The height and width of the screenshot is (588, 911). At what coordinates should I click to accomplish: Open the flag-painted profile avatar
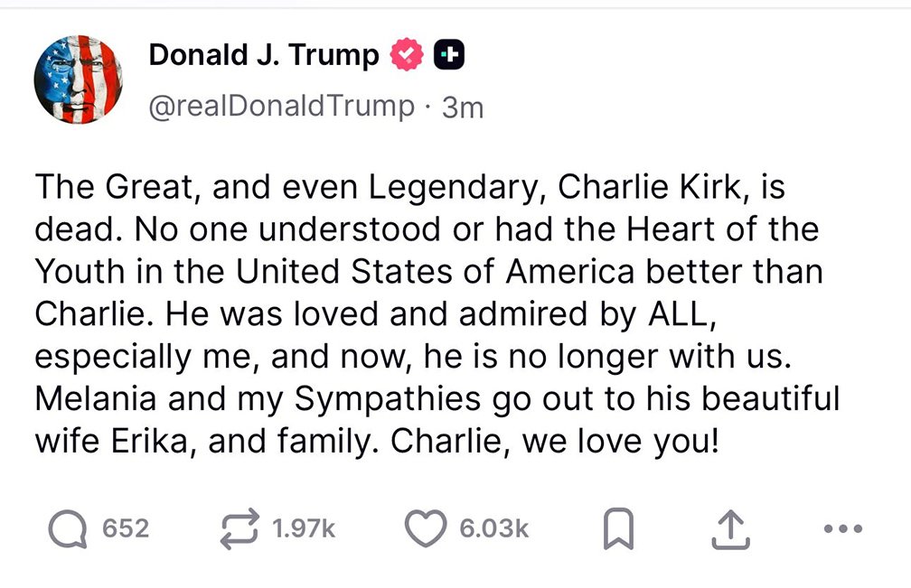(x=80, y=80)
